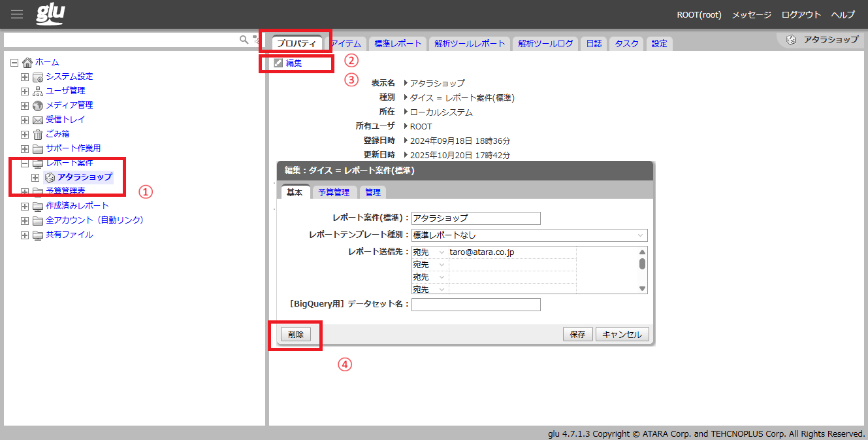Screen dimensions: 868x440
Task: Click the tree search input field
Action: tap(121, 41)
